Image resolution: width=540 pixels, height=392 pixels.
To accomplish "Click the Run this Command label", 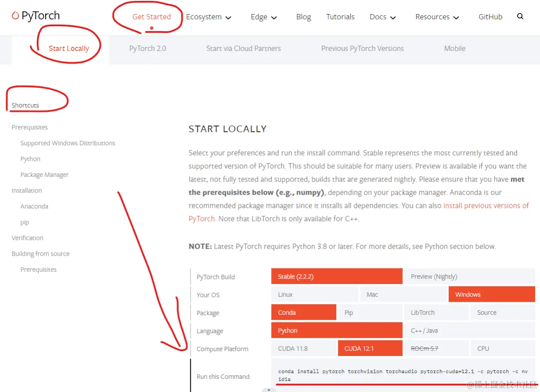I will coord(224,377).
